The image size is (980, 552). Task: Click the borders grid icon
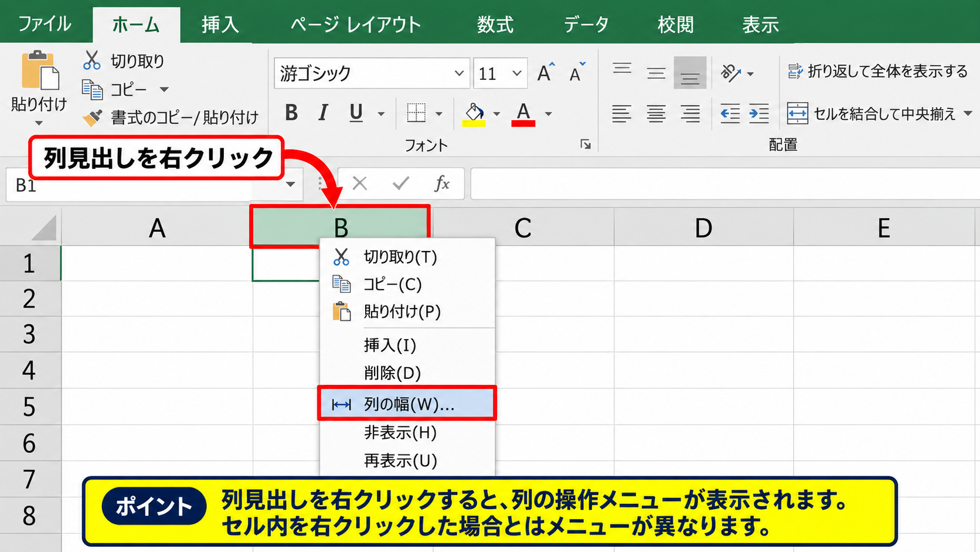tap(416, 113)
